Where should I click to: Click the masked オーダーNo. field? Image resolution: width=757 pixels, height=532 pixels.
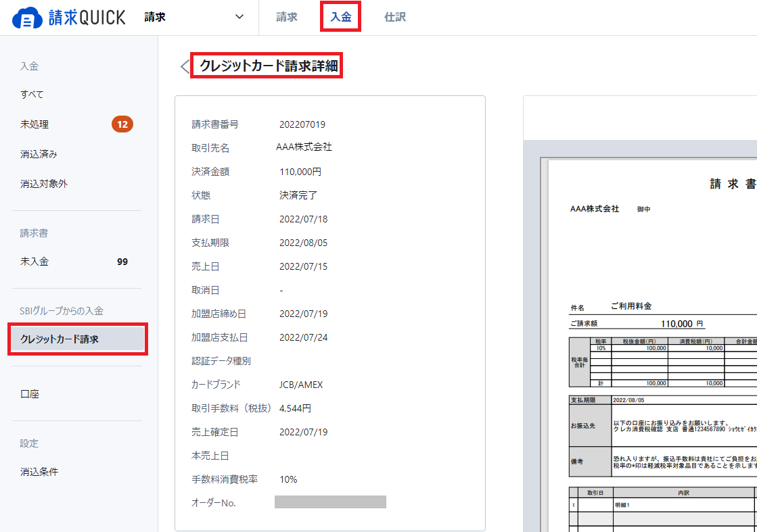click(x=330, y=502)
